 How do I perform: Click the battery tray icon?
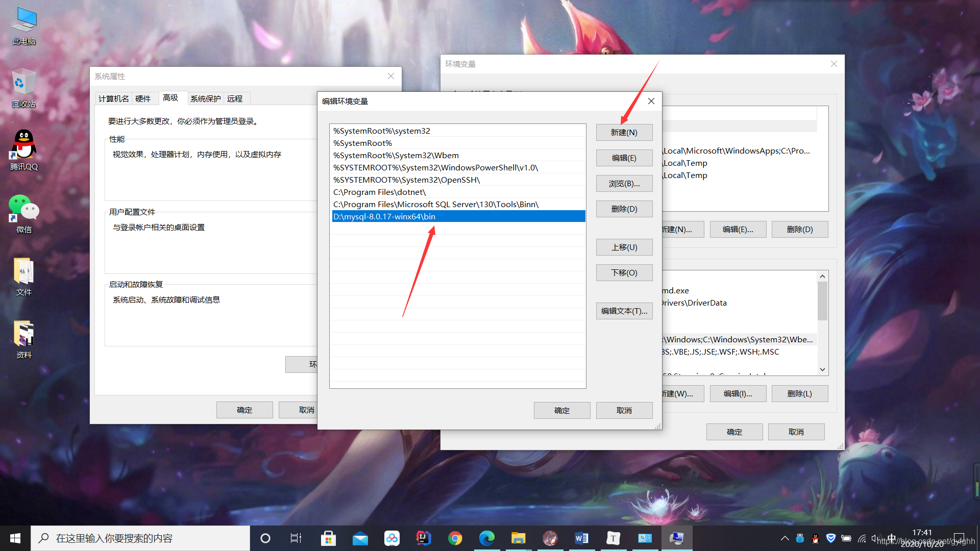click(846, 538)
